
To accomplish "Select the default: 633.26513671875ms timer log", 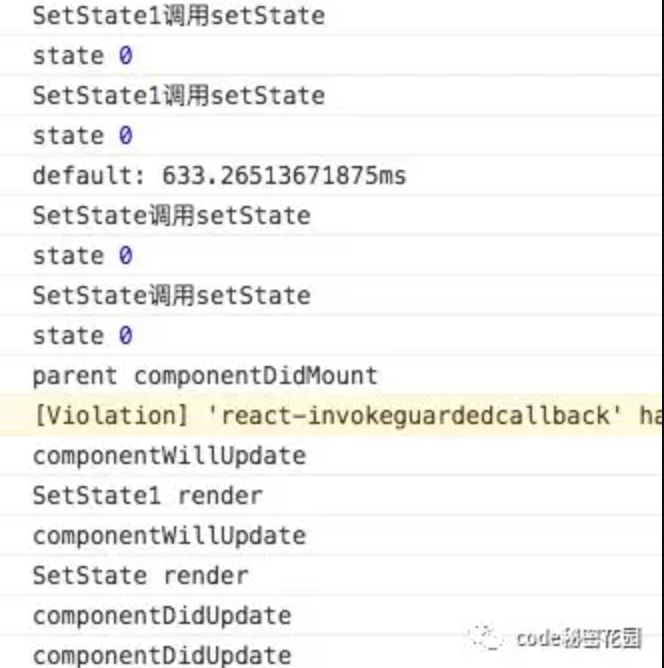I will [x=219, y=176].
